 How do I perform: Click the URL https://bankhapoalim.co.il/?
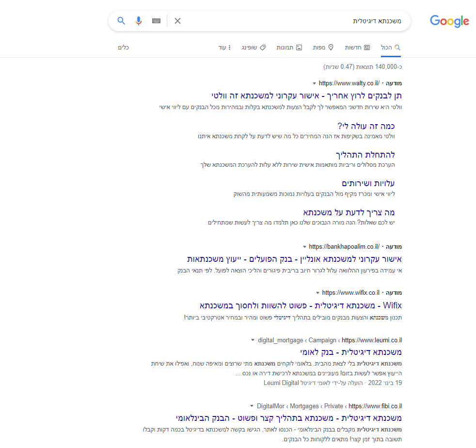click(344, 247)
